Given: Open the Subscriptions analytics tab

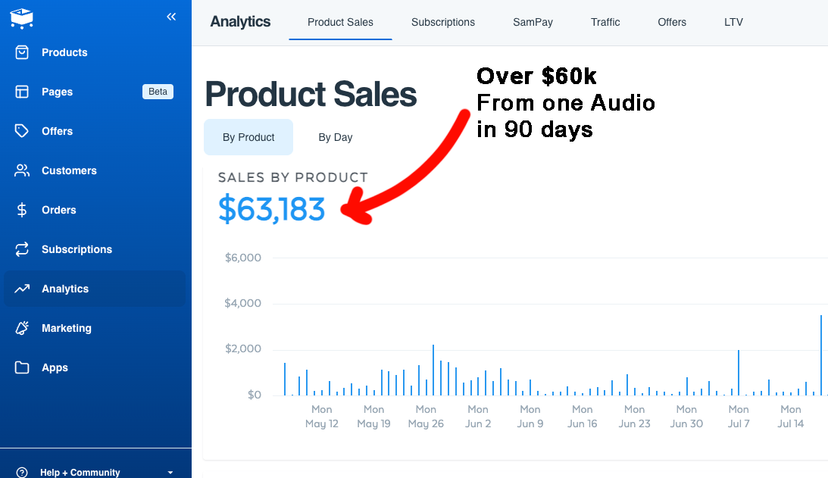Looking at the screenshot, I should click(x=443, y=22).
